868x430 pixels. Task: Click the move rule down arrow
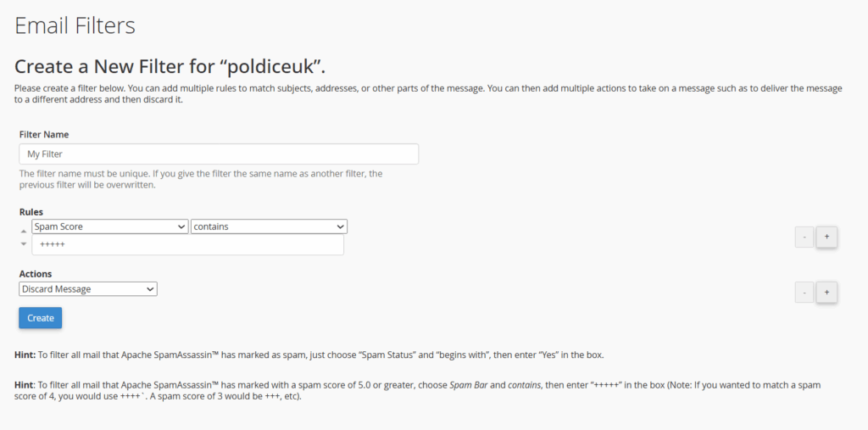[23, 244]
